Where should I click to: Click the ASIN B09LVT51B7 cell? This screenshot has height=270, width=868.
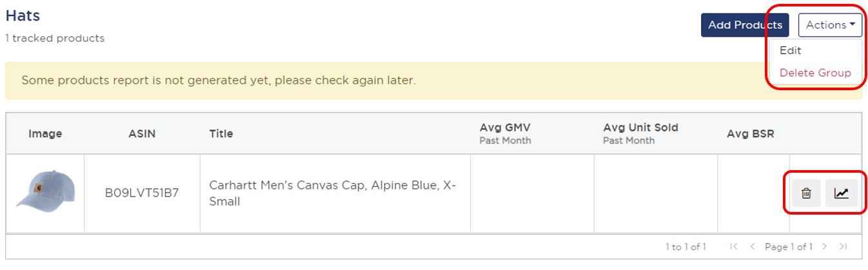click(x=142, y=193)
